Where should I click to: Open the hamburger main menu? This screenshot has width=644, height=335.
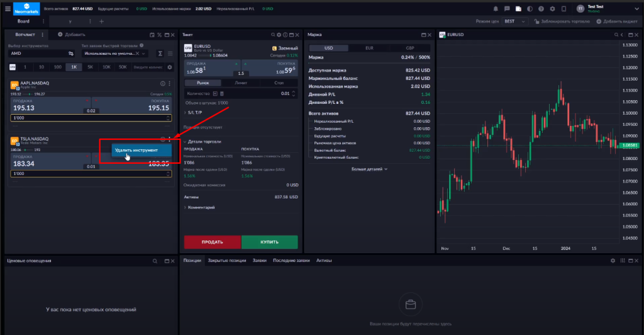pyautogui.click(x=8, y=8)
